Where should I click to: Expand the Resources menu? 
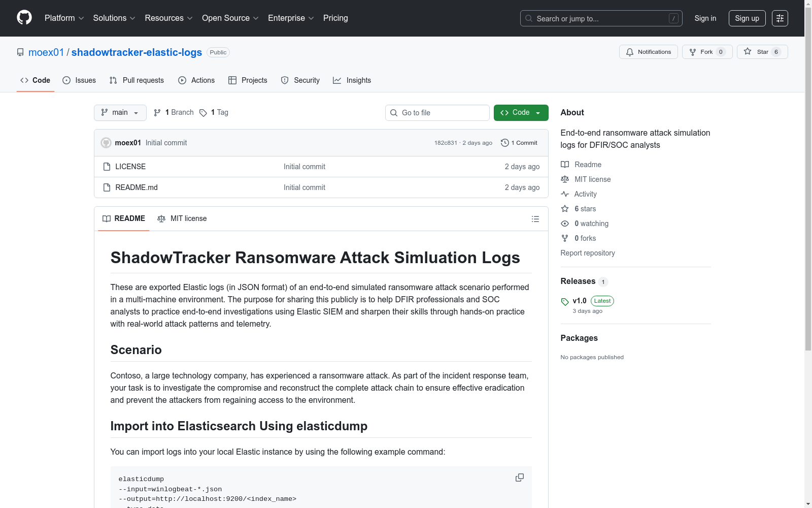tap(169, 18)
